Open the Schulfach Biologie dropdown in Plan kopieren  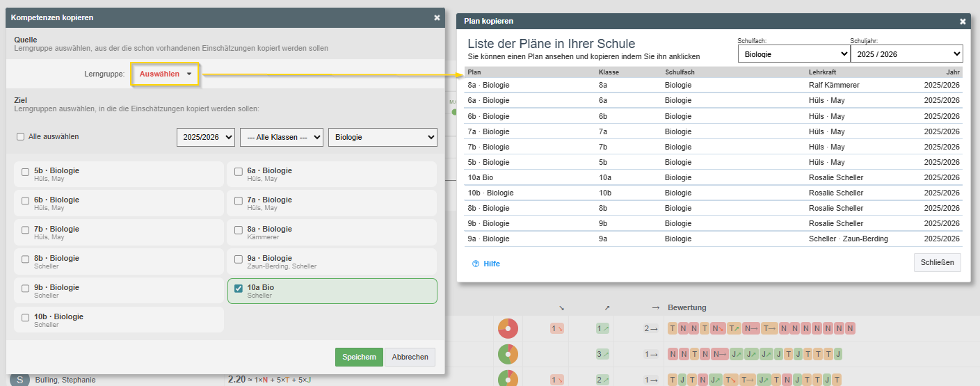(793, 54)
